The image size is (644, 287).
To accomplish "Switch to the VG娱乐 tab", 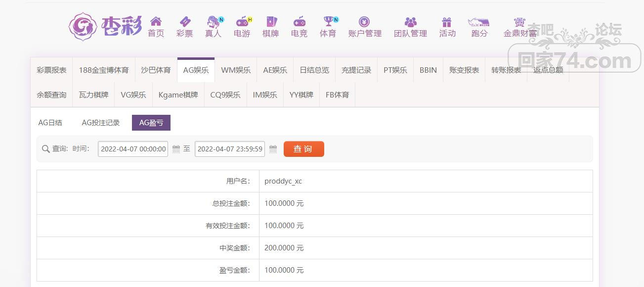I will click(x=133, y=95).
